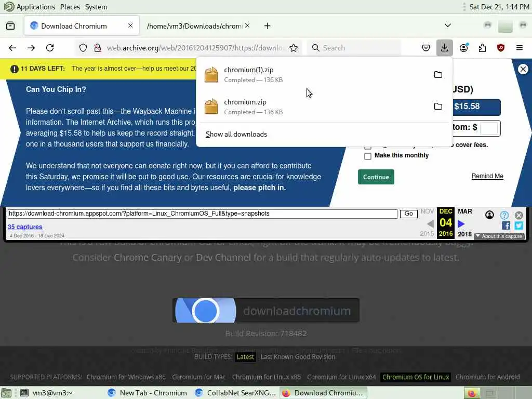Click the Firefox search box
The image size is (532, 399).
coord(354,48)
